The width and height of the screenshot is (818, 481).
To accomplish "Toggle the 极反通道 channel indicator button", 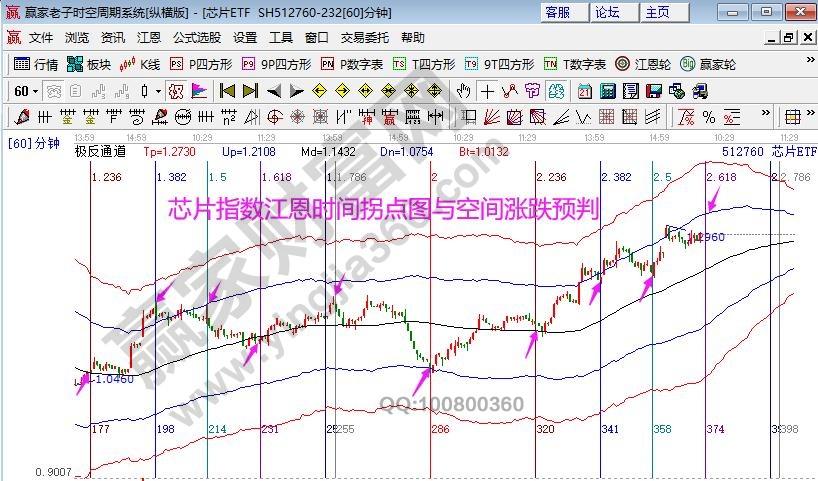I will [x=98, y=152].
